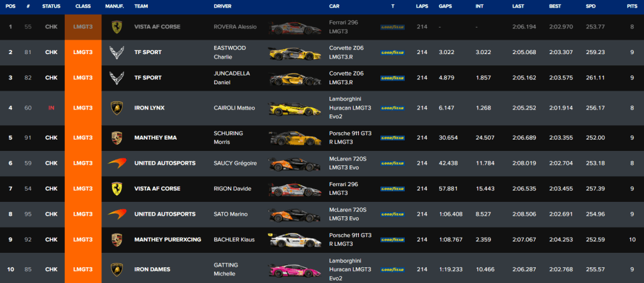
Task: Sort by the GAPS column header
Action: tap(445, 6)
